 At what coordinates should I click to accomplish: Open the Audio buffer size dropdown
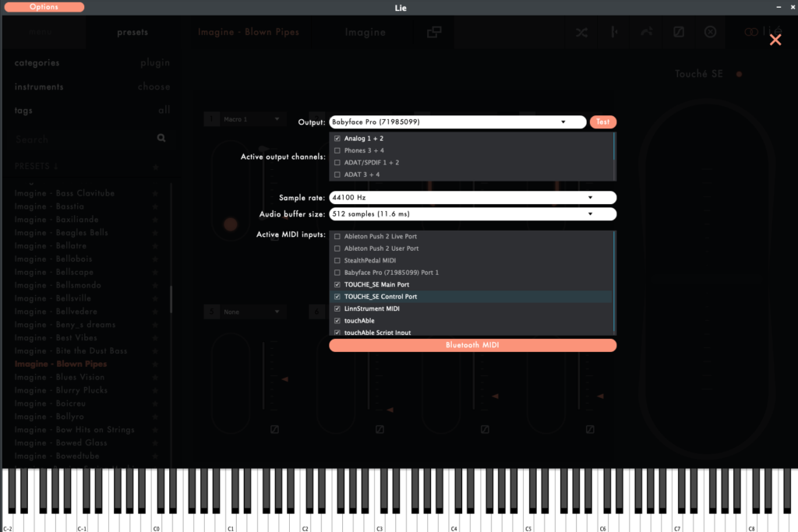[472, 213]
